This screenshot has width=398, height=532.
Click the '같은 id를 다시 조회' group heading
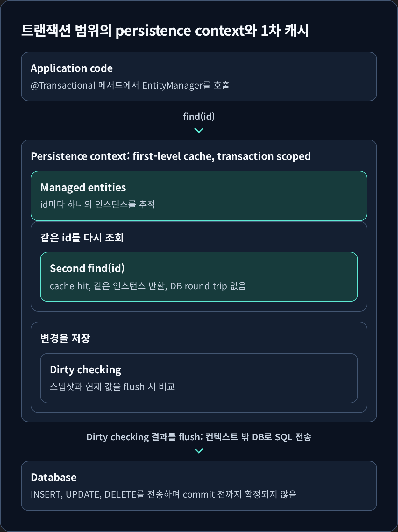(x=82, y=238)
